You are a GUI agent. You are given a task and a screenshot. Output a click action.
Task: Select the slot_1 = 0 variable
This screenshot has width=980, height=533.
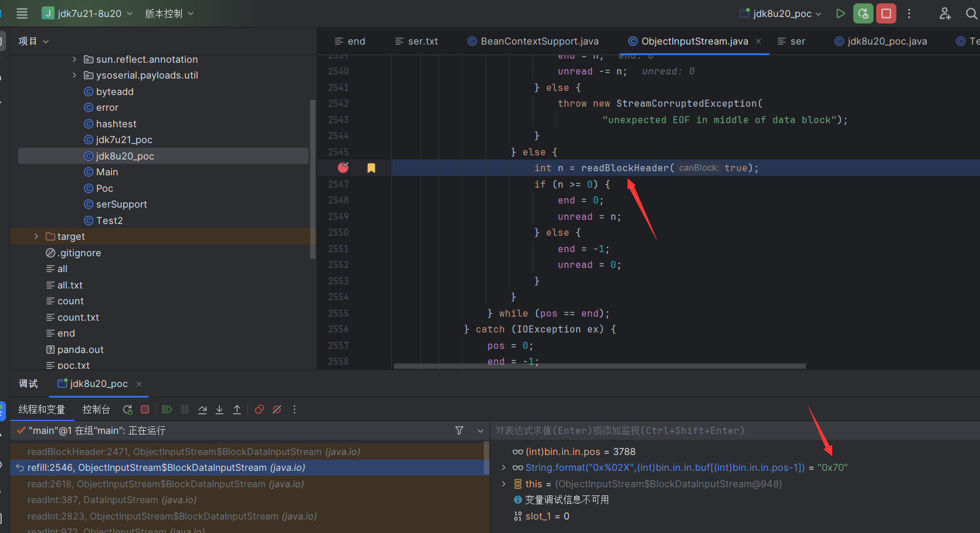coord(547,516)
